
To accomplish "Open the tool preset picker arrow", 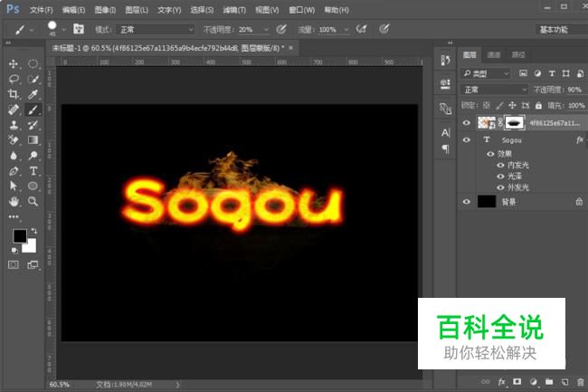I will [x=32, y=30].
